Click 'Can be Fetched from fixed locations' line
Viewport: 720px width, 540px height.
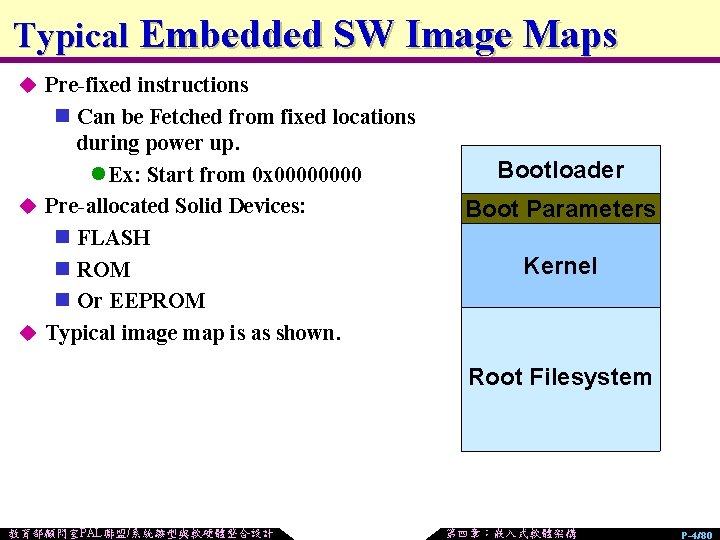pyautogui.click(x=246, y=117)
